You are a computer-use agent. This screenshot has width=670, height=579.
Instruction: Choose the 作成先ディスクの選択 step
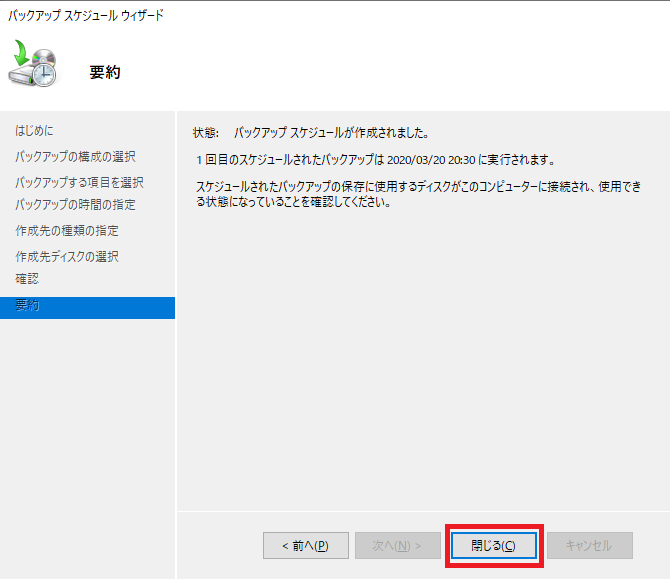point(67,257)
